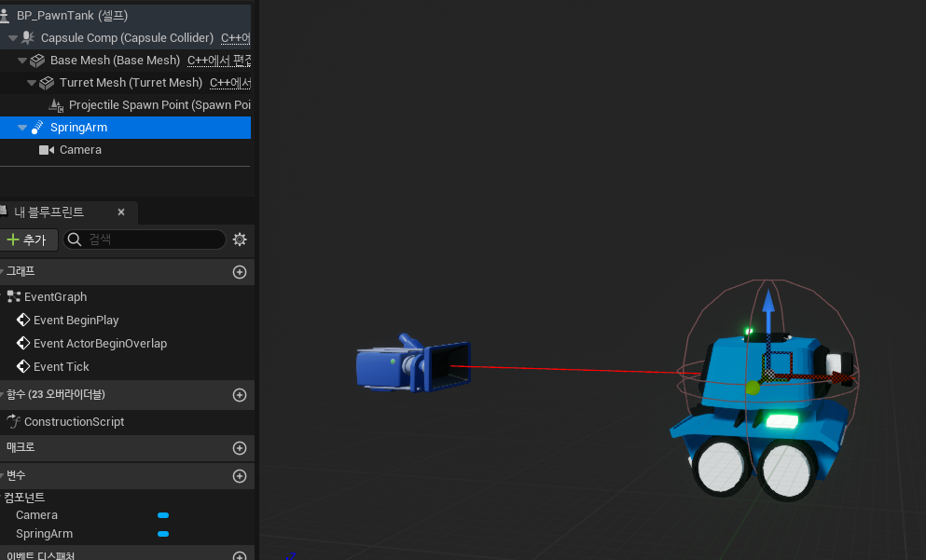Select Event ActorBeginOverlap entry
Image resolution: width=926 pixels, height=560 pixels.
101,344
